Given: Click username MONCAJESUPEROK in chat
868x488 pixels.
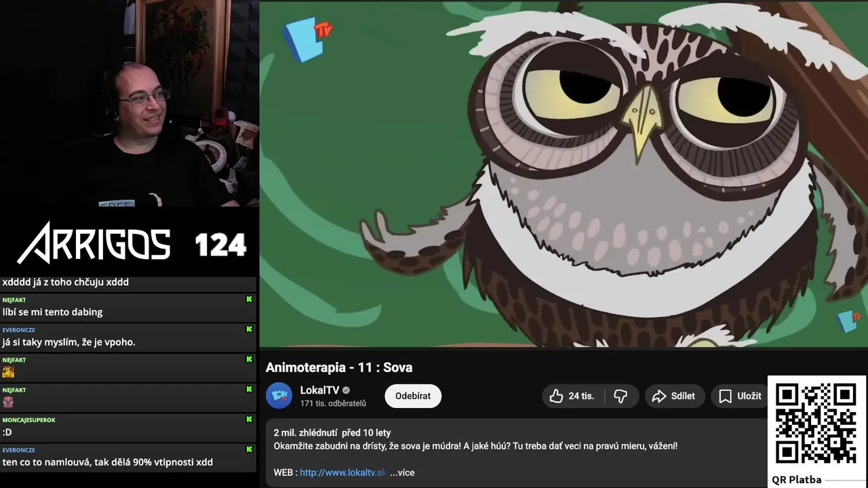Looking at the screenshot, I should [28, 420].
